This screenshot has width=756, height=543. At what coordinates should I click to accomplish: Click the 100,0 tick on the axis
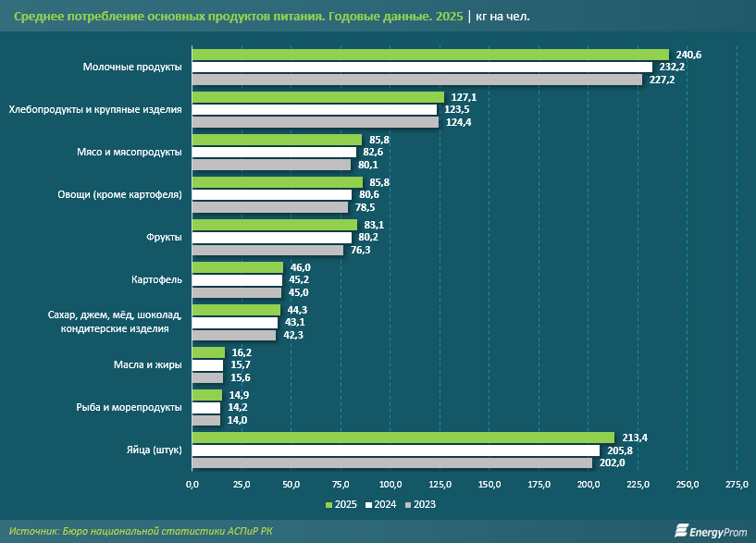click(390, 484)
